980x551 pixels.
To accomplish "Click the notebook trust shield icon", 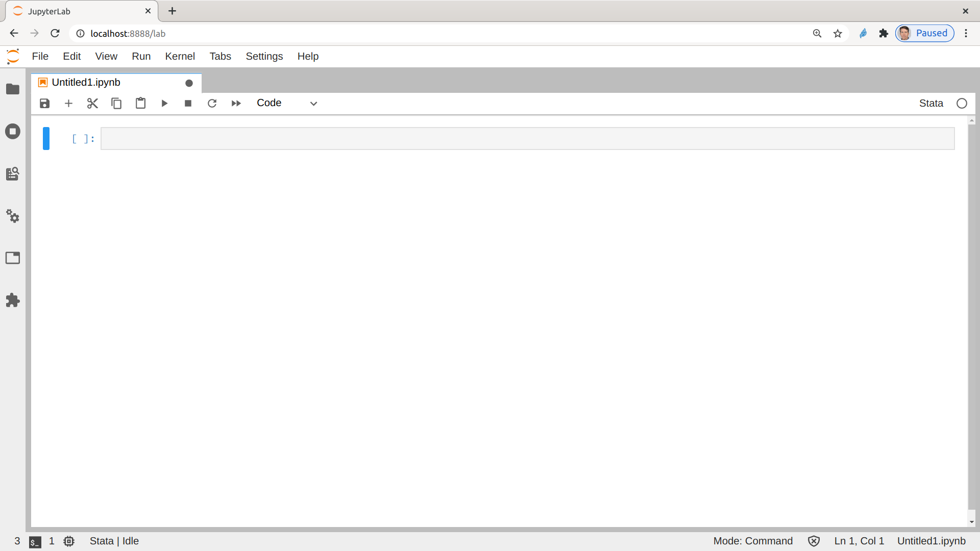I will tap(814, 541).
